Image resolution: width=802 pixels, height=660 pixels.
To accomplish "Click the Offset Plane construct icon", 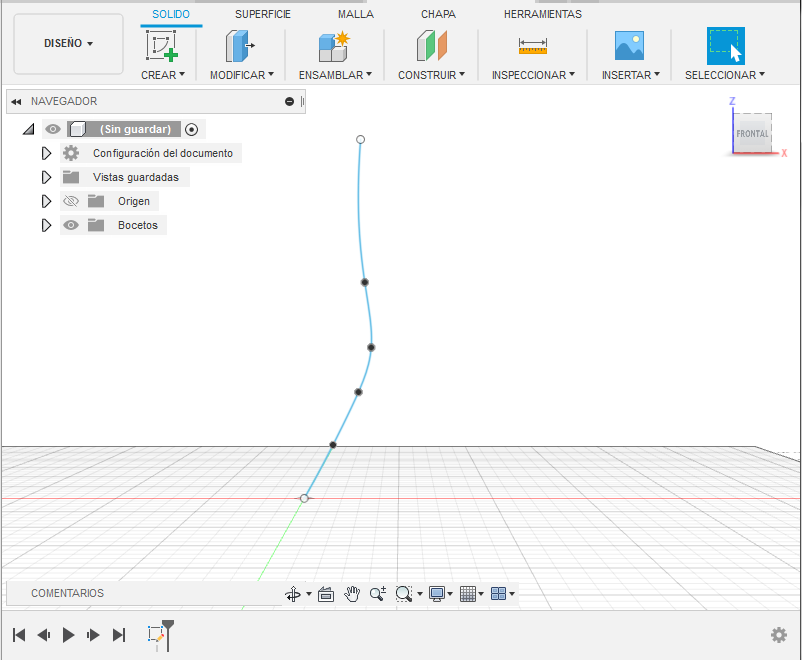I will tap(432, 46).
